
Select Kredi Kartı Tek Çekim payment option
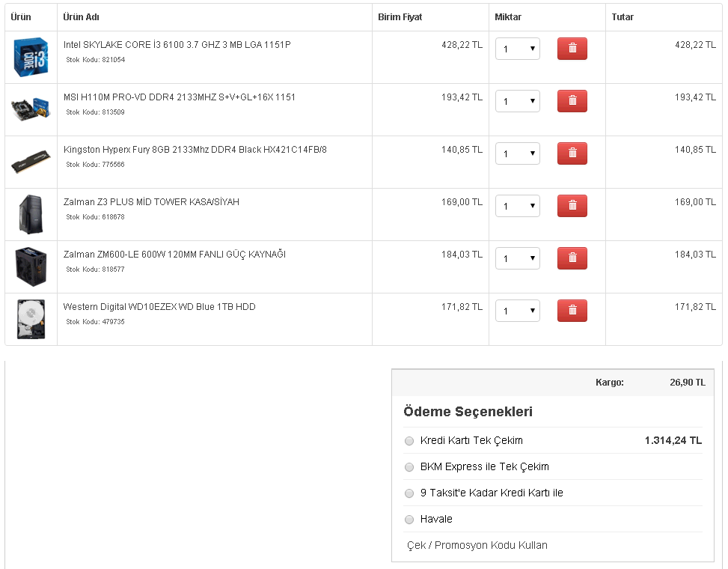[409, 441]
